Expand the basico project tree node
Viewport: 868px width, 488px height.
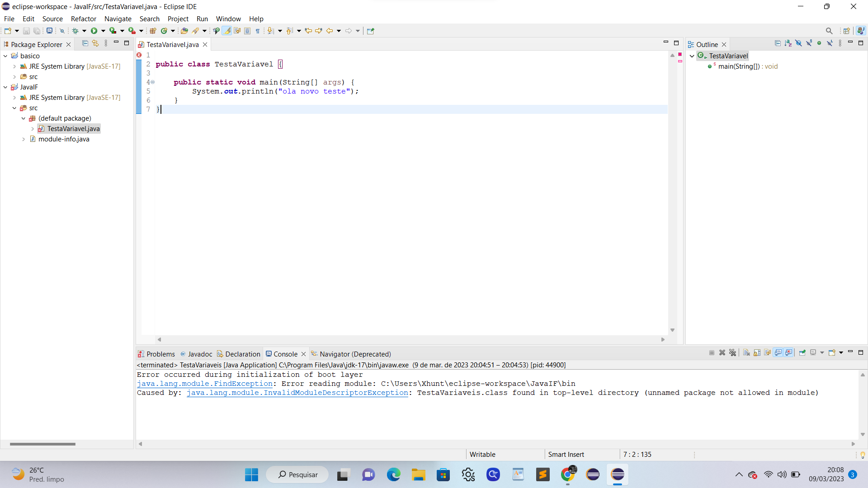coord(6,55)
